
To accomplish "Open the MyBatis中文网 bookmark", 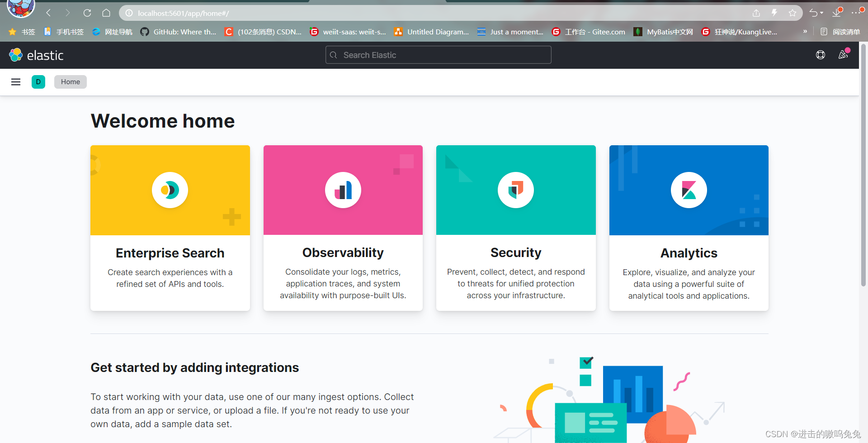I will (663, 32).
